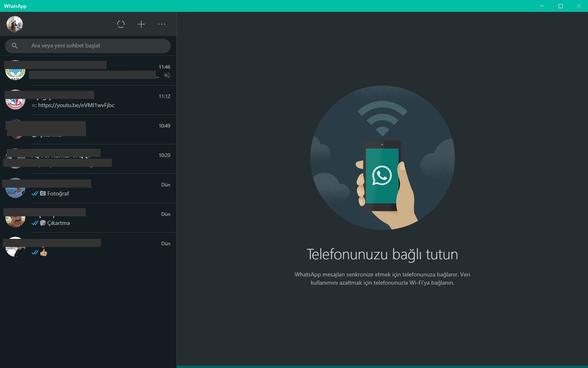Click the sticker icon beside Çıkartma
The width and height of the screenshot is (588, 368).
(x=43, y=223)
